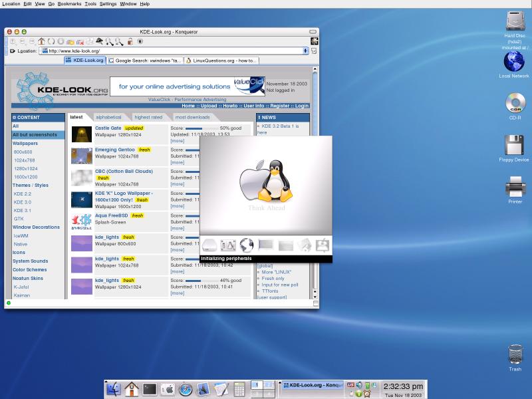Select Wallpapers in the content sidebar
532x399 pixels.
[25, 143]
